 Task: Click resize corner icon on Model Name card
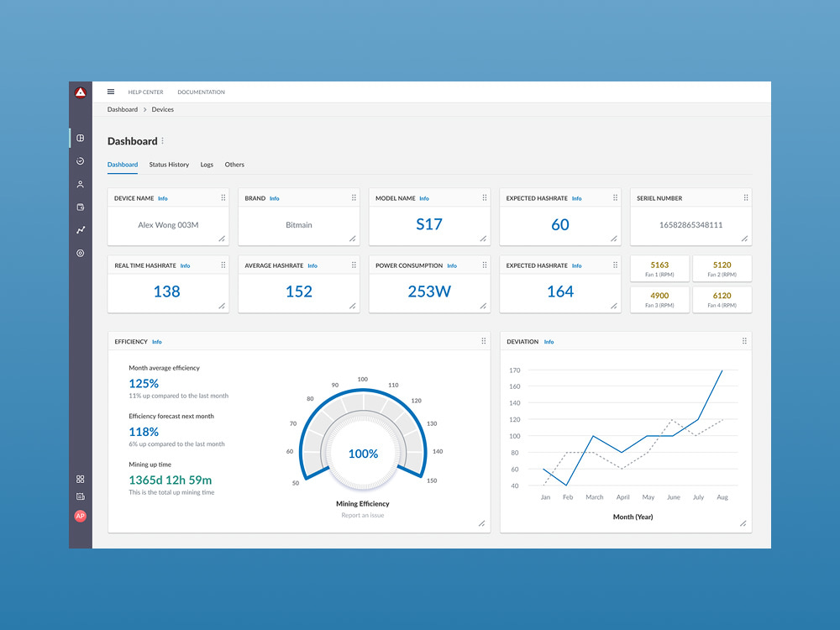point(483,239)
